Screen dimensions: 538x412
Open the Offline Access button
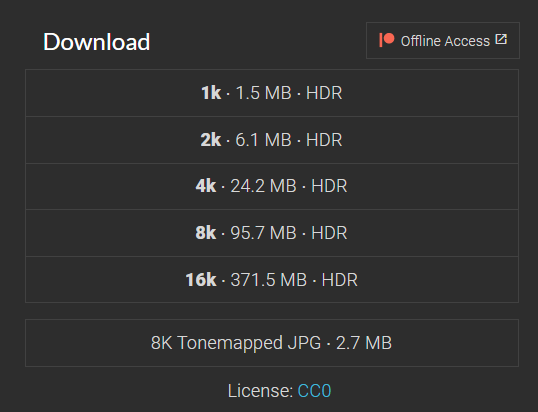[x=443, y=40]
